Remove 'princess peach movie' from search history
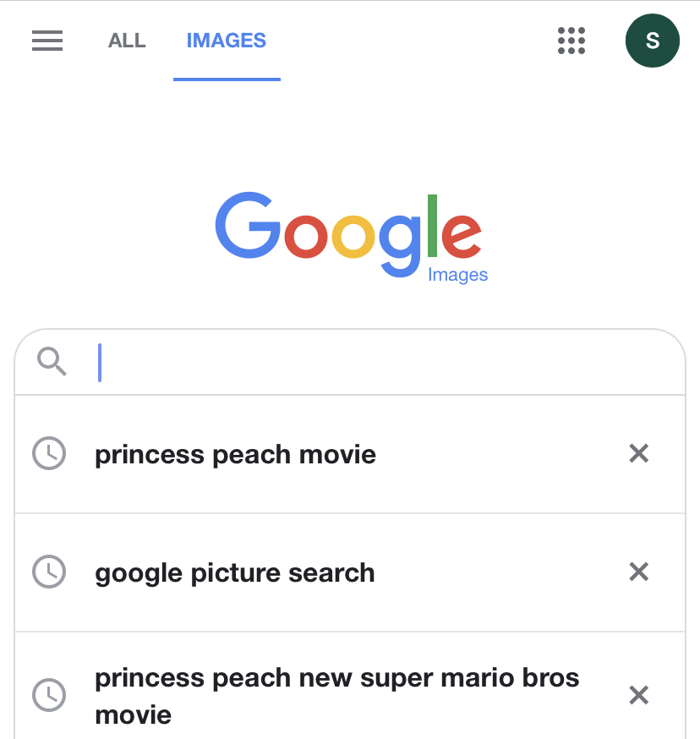The height and width of the screenshot is (739, 700). [639, 454]
